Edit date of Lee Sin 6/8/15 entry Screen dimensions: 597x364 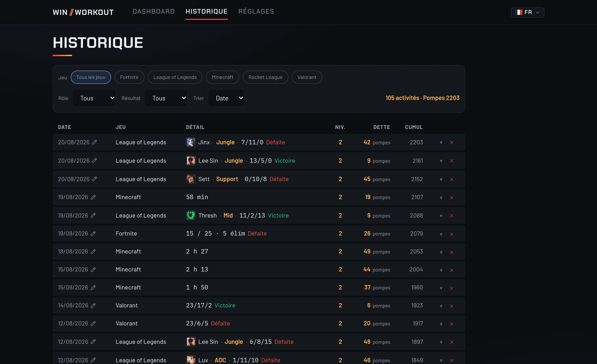(93, 342)
